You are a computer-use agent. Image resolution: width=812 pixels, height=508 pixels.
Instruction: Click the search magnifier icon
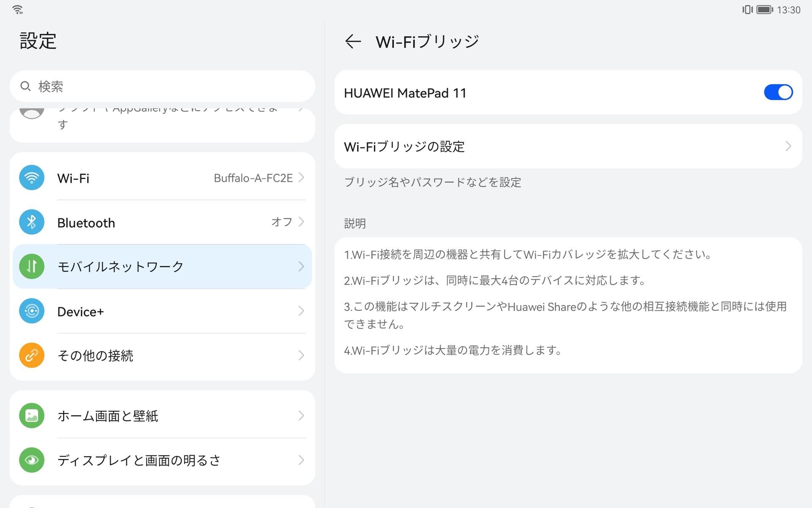pos(25,86)
